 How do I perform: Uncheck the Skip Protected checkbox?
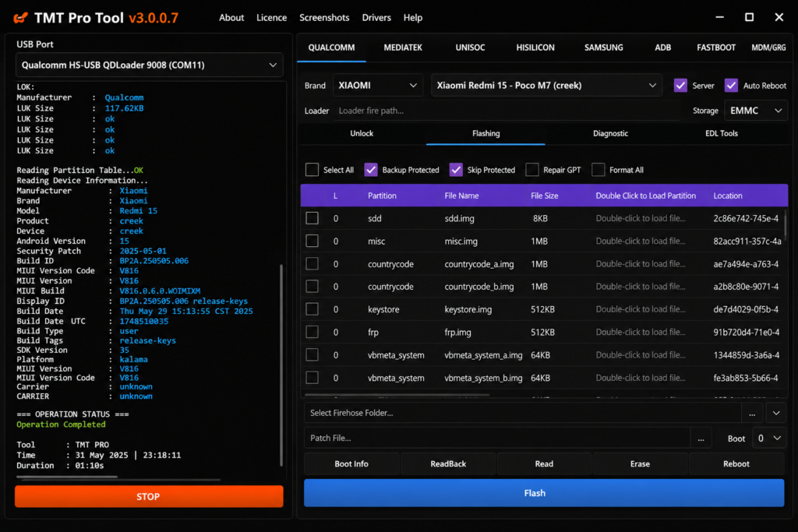click(456, 170)
